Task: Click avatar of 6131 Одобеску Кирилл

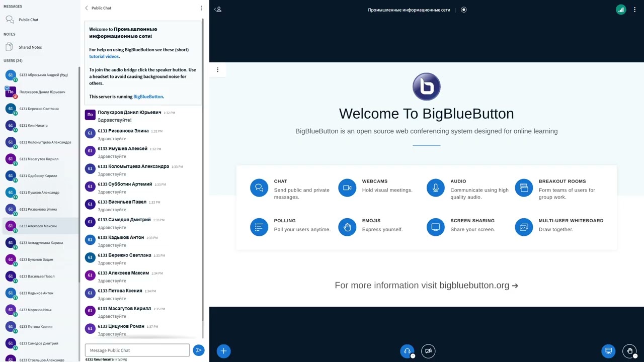Action: point(11,175)
